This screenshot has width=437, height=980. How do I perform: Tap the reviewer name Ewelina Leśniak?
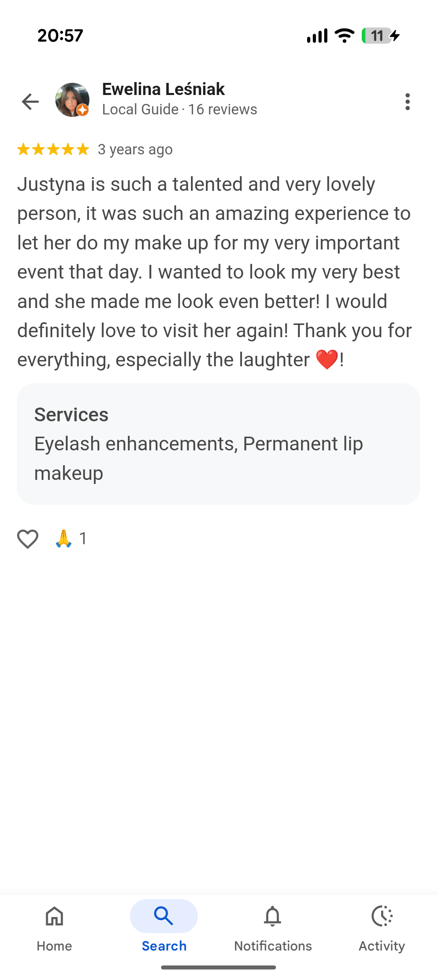click(163, 89)
